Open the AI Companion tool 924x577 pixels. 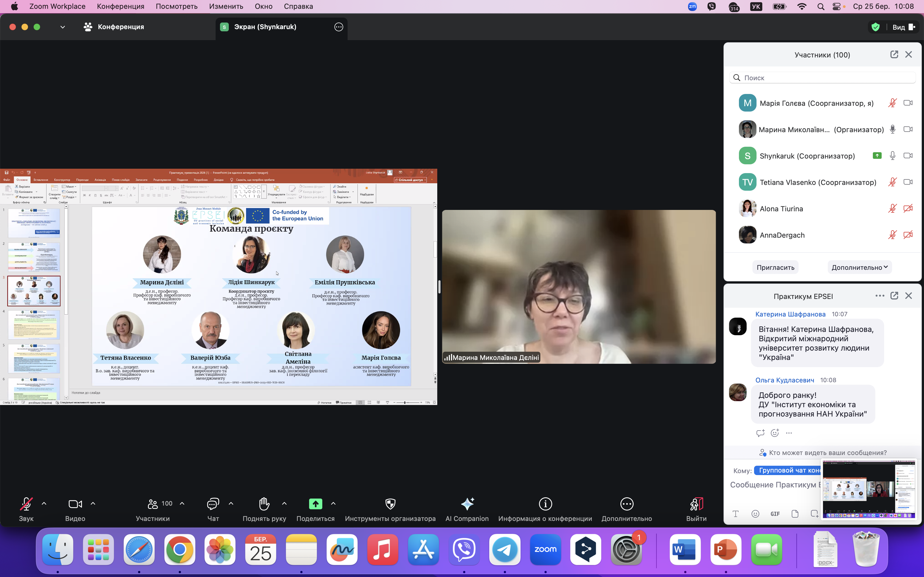[467, 504]
